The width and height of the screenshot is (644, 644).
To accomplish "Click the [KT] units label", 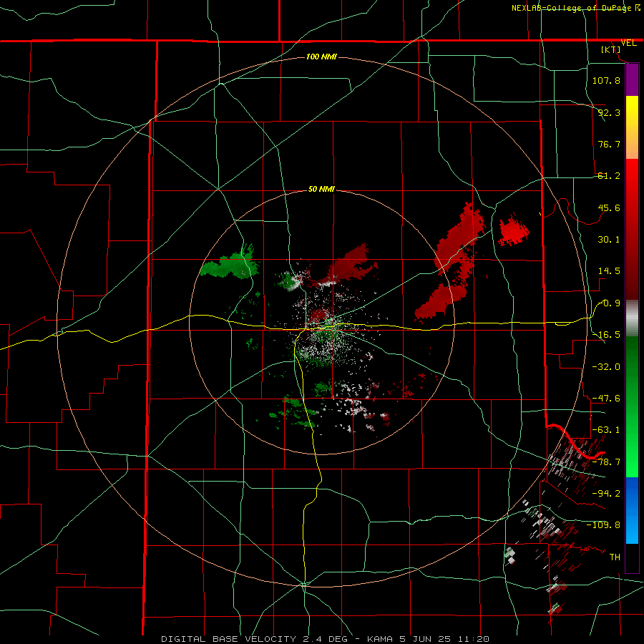I will (x=611, y=49).
